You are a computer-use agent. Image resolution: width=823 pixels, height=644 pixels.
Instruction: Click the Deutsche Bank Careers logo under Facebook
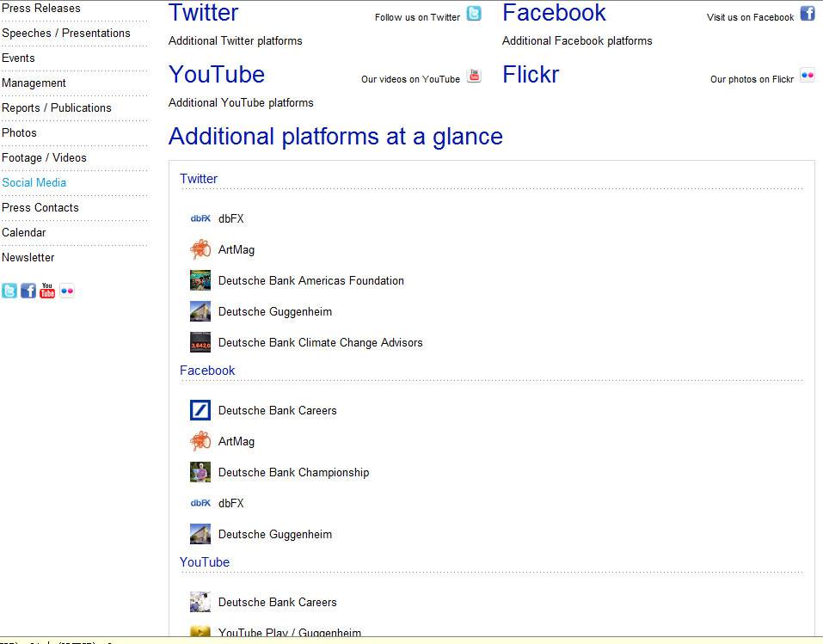pyautogui.click(x=200, y=410)
